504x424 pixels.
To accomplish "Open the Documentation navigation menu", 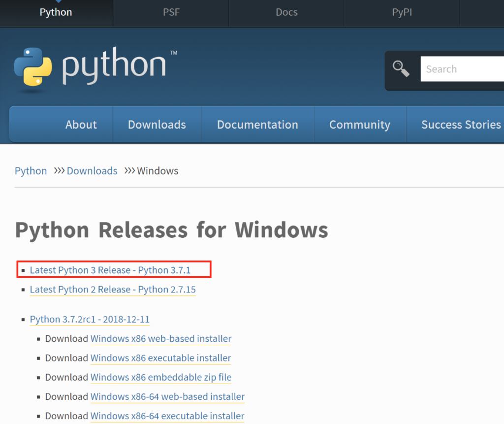I will (x=257, y=125).
